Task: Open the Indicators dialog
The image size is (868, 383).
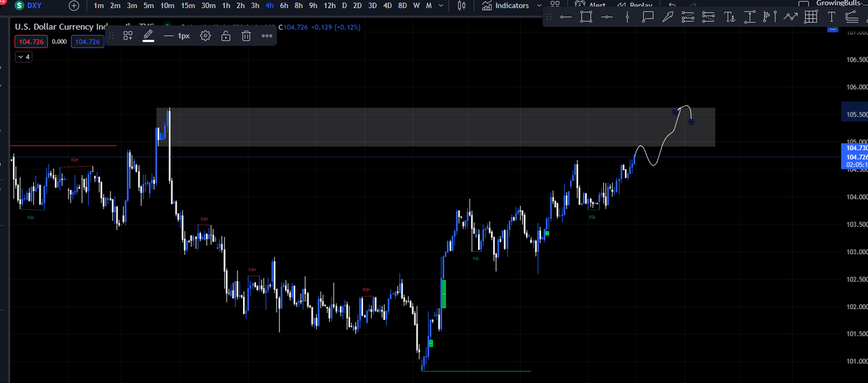Action: pos(505,6)
